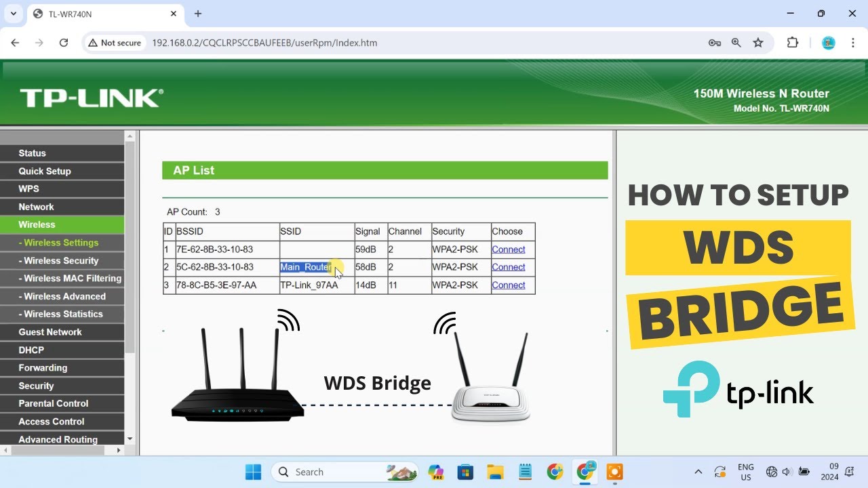Click the address bar URL

point(264,43)
